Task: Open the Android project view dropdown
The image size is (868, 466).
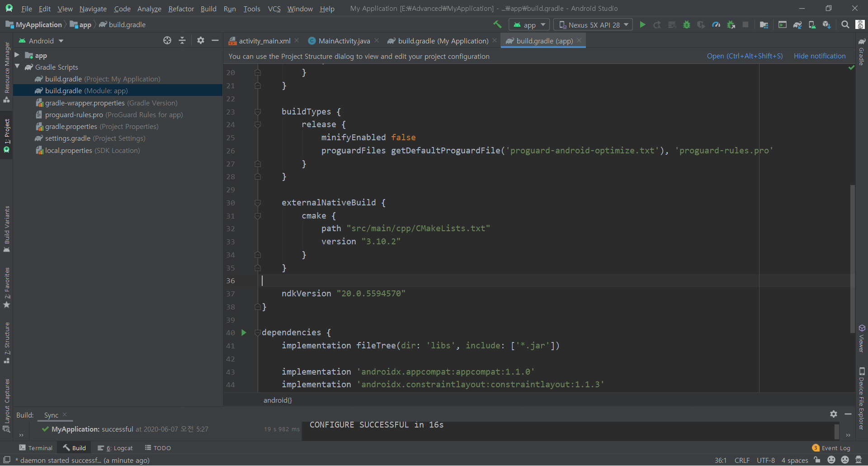Action: click(x=41, y=41)
